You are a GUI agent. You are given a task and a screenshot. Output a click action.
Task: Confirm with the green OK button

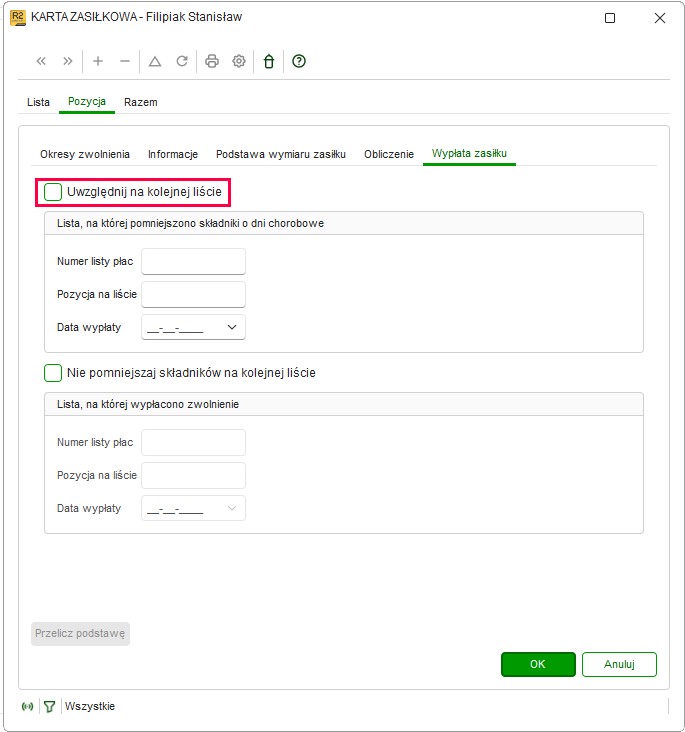[x=538, y=664]
